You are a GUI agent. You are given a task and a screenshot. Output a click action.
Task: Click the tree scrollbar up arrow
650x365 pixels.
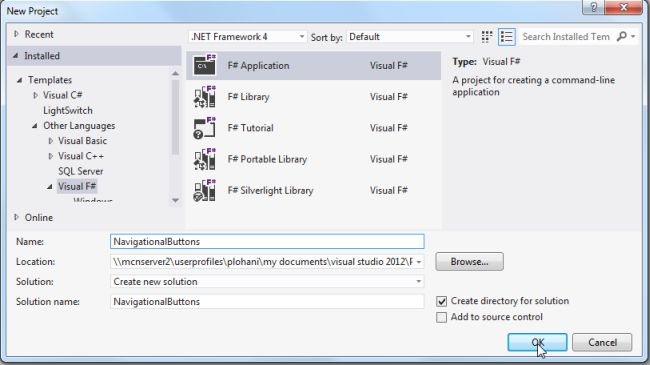pos(175,73)
